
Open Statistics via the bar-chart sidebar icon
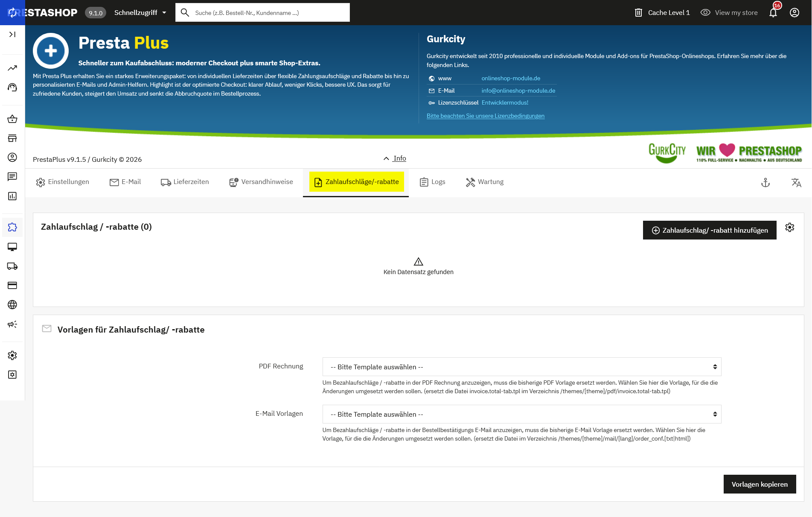[x=12, y=196]
